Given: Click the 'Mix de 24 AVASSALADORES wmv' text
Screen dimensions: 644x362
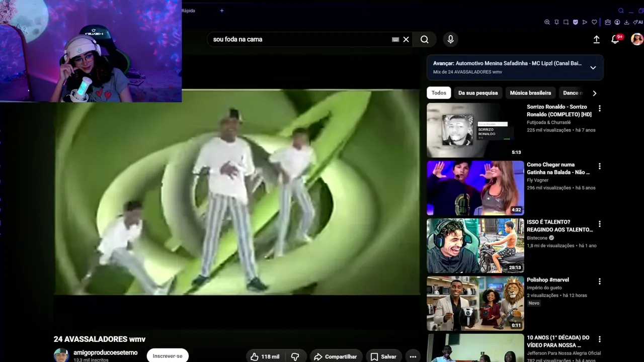Looking at the screenshot, I should [467, 72].
